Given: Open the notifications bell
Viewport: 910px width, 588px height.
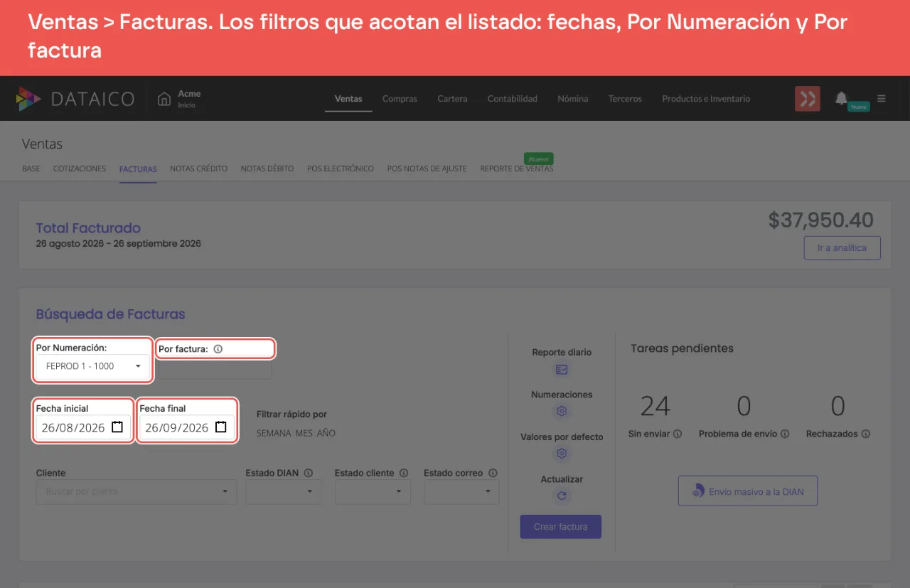Looking at the screenshot, I should pos(841,98).
